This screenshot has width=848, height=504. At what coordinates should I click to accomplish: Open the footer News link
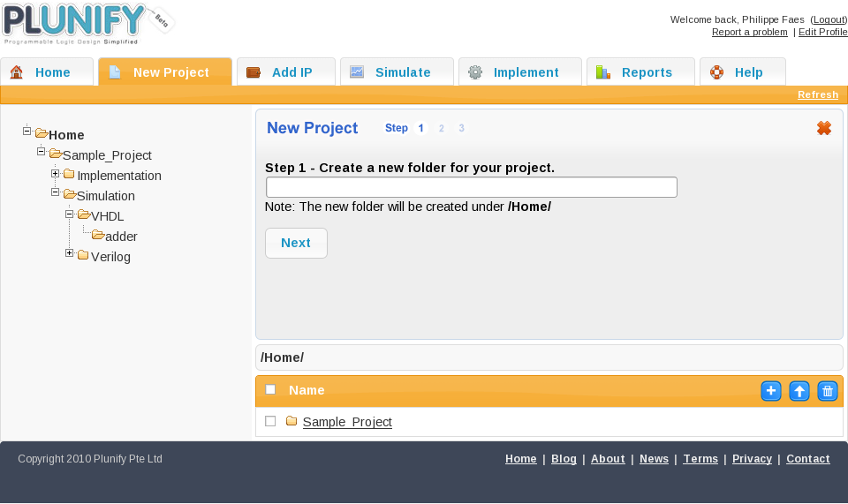654,459
